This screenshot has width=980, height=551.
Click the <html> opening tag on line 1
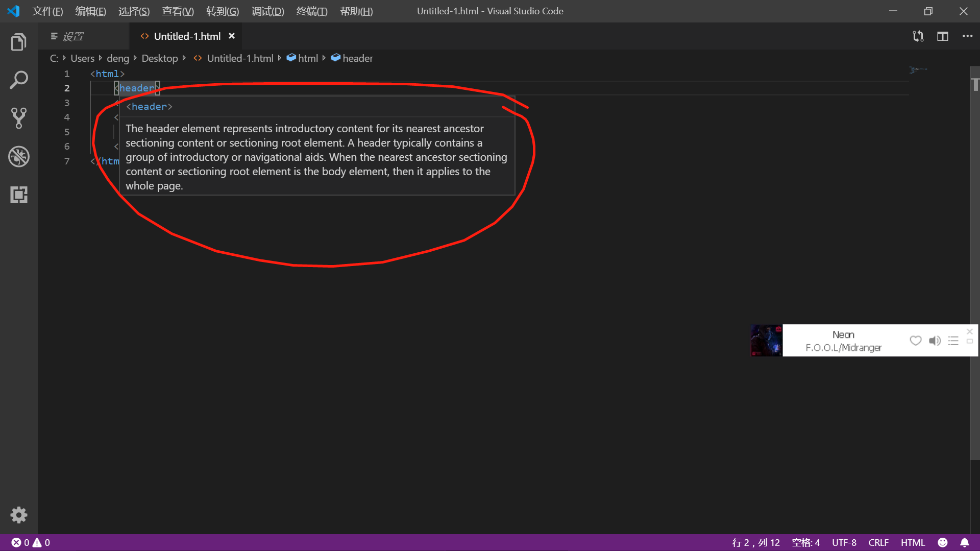click(108, 74)
